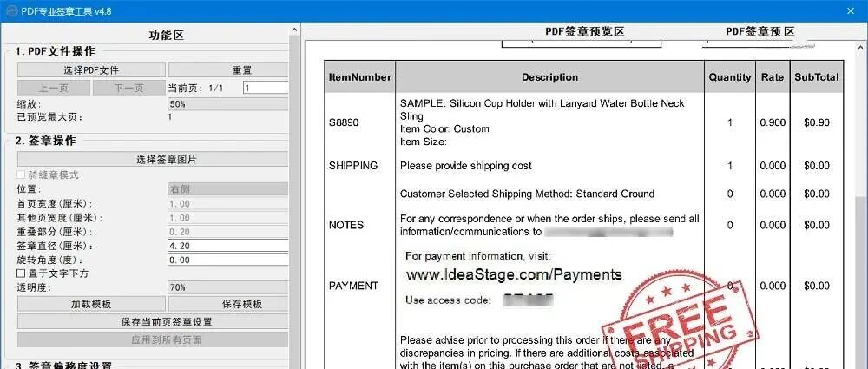
Task: Click the 当前页 page number field
Action: tap(265, 88)
